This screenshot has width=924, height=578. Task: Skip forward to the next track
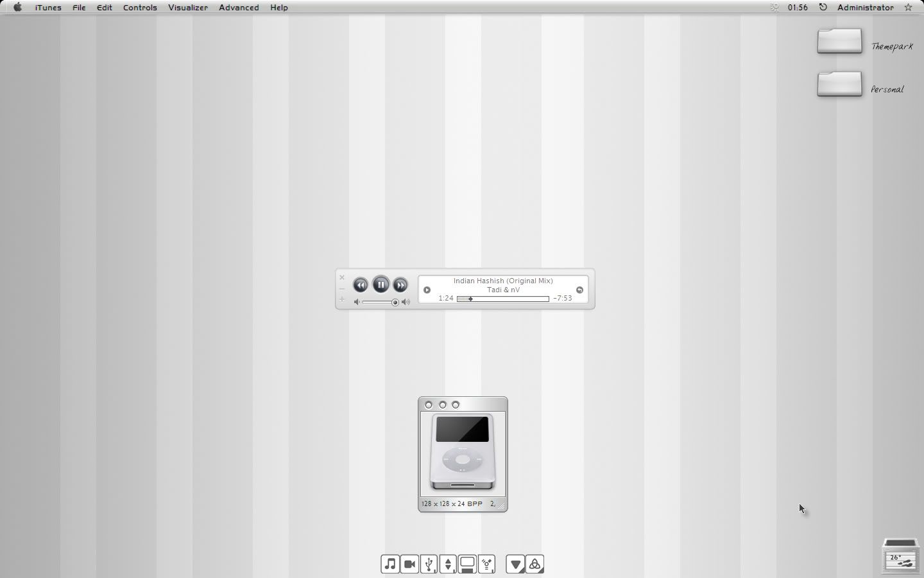pos(400,285)
